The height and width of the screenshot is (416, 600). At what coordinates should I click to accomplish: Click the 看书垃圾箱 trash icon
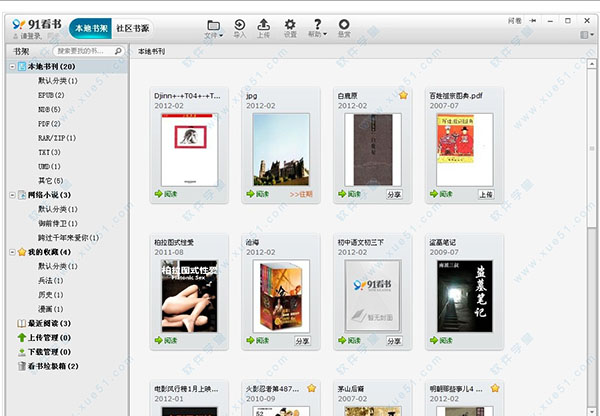22,366
